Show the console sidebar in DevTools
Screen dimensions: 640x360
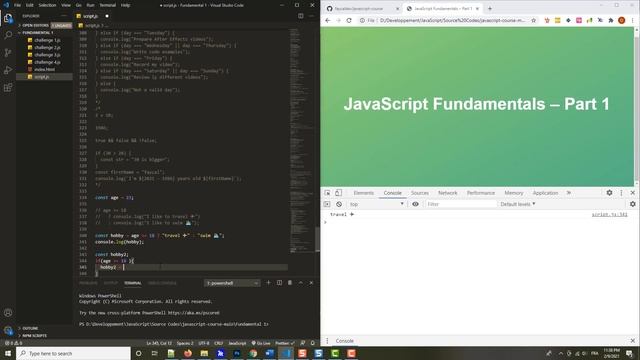(x=327, y=204)
